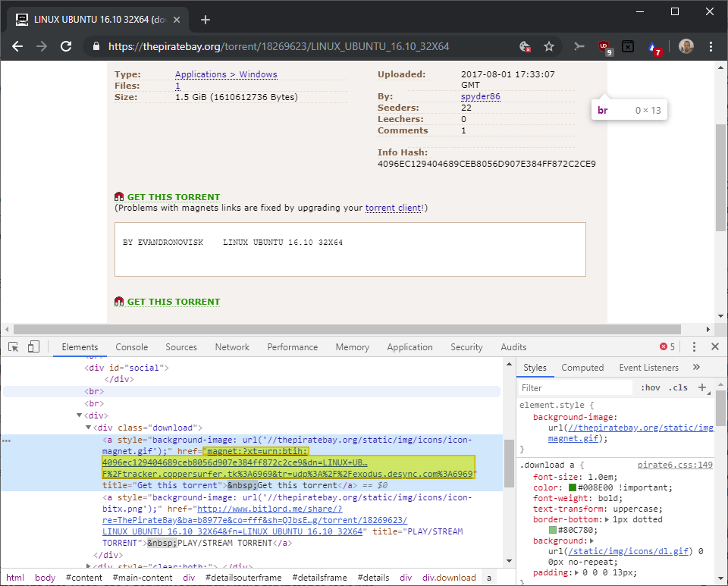The height and width of the screenshot is (586, 728).
Task: Open the DevTools three-dot customization menu
Action: click(x=695, y=346)
